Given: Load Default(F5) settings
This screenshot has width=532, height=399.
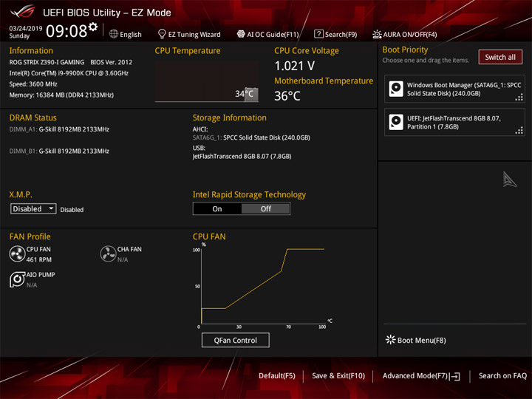Looking at the screenshot, I should tap(277, 375).
